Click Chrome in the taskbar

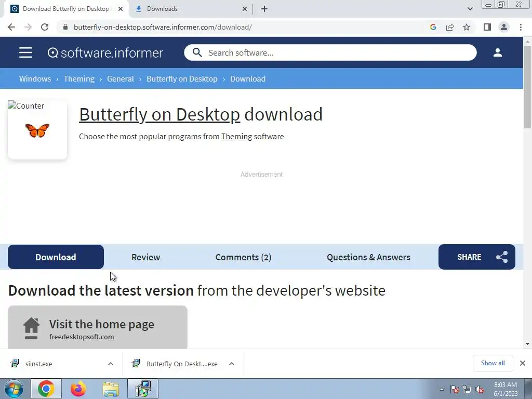pyautogui.click(x=46, y=389)
